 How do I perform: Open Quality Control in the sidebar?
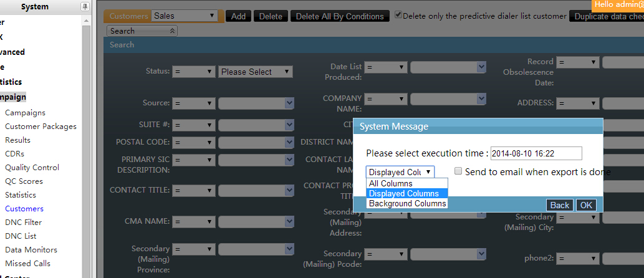pyautogui.click(x=32, y=168)
